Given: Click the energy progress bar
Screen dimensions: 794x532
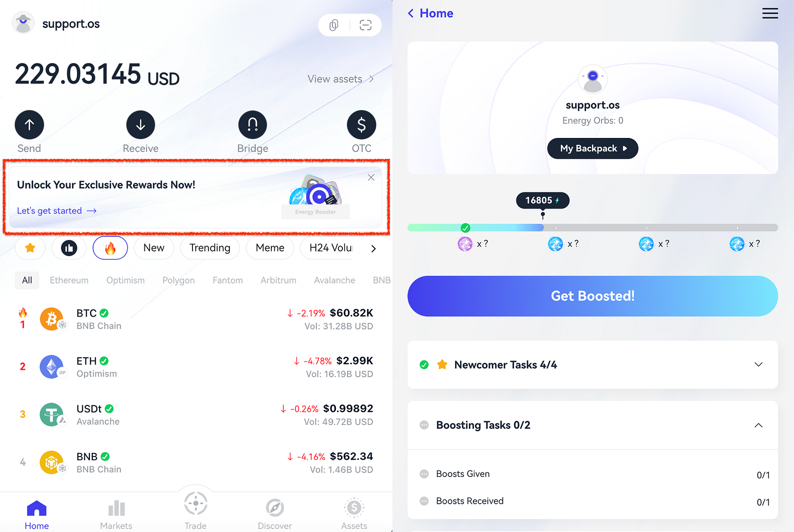Looking at the screenshot, I should click(x=593, y=228).
